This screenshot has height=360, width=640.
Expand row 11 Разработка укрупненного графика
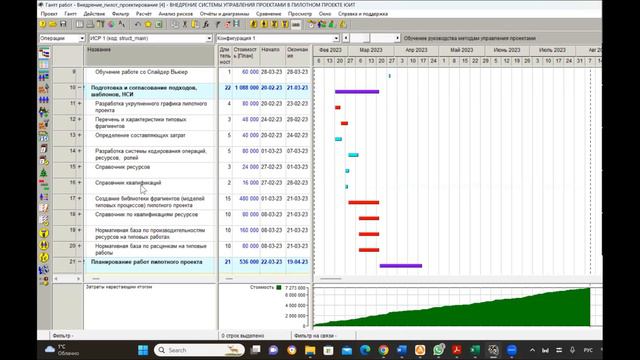point(80,104)
